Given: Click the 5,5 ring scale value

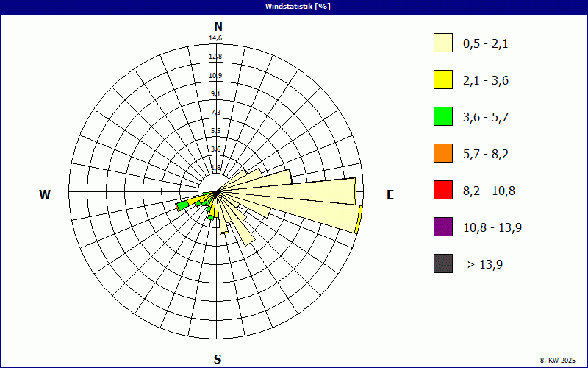Looking at the screenshot, I should pos(215,131).
